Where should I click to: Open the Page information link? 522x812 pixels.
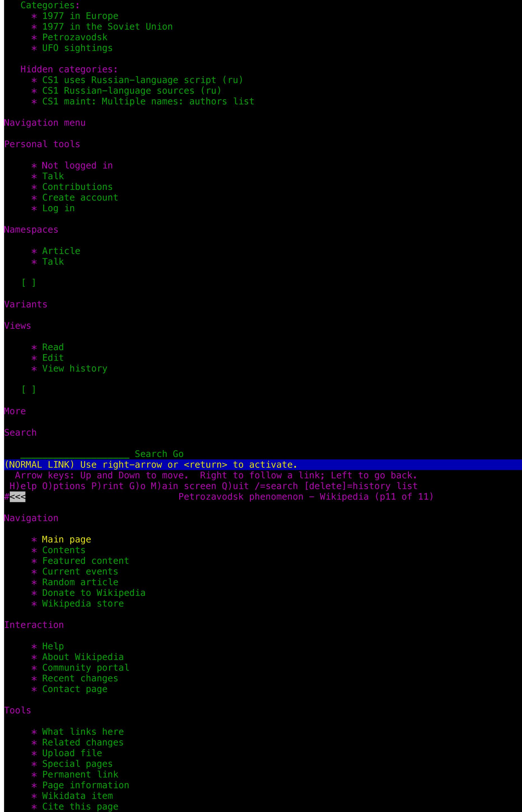click(86, 785)
